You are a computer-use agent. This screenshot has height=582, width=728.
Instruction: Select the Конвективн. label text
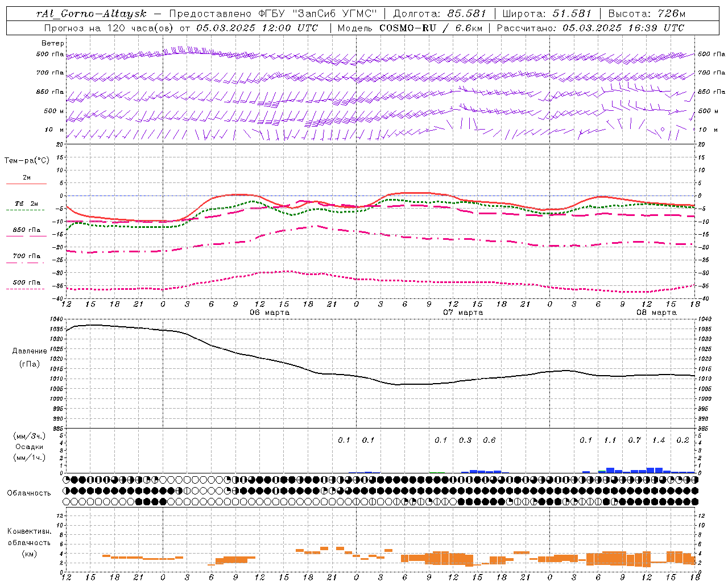pos(29,531)
